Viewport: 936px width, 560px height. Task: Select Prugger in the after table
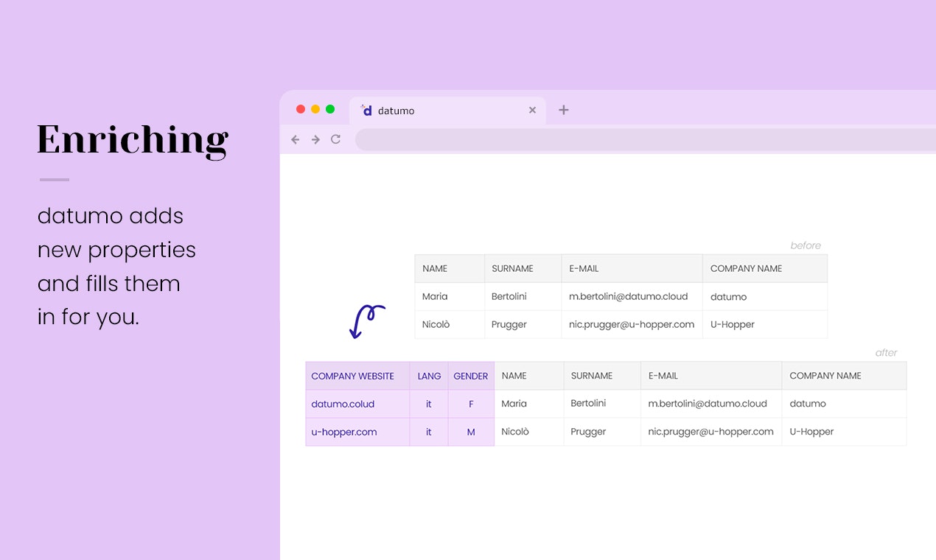coord(602,432)
